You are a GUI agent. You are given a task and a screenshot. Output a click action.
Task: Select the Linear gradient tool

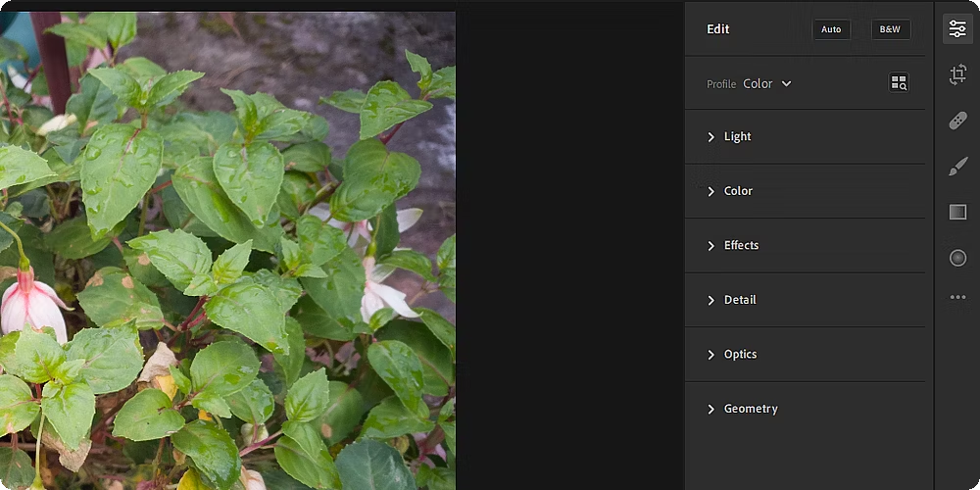pos(957,213)
